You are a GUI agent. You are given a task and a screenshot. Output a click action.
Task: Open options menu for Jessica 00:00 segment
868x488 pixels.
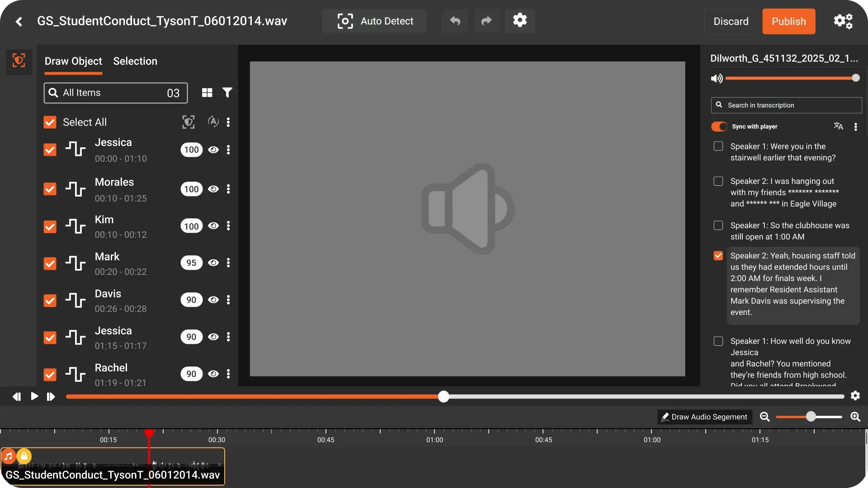pos(228,150)
